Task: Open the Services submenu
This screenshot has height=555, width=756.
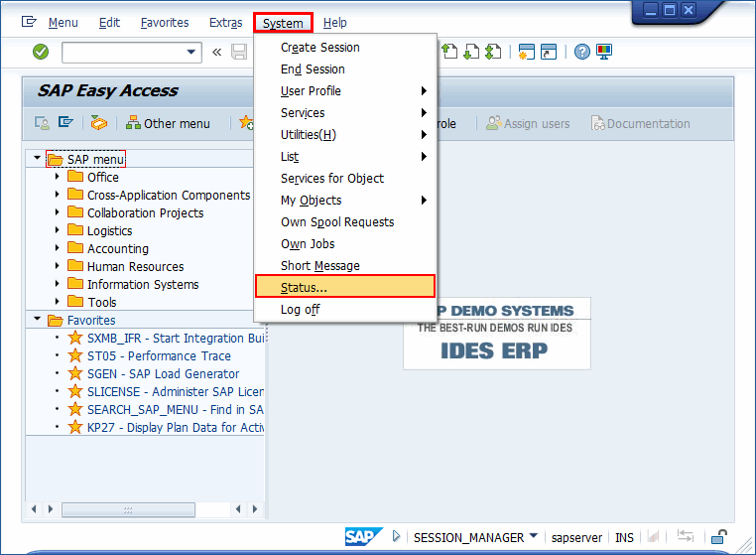Action: (345, 112)
